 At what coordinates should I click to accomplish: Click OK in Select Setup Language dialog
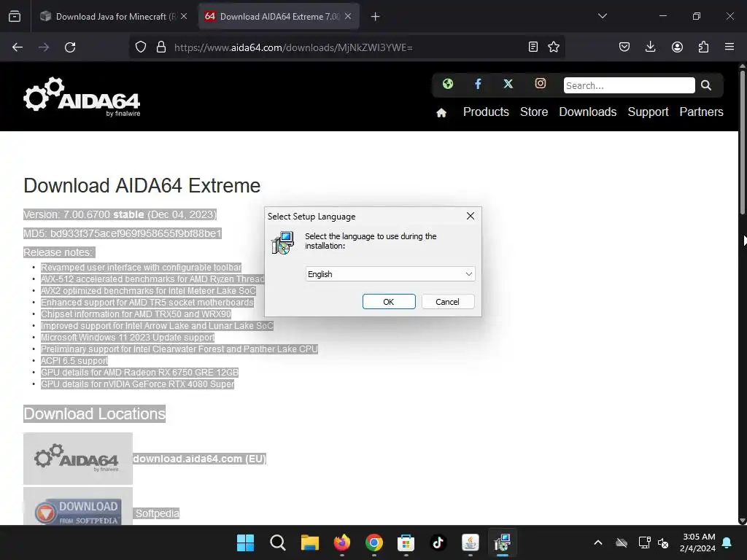[x=389, y=301]
